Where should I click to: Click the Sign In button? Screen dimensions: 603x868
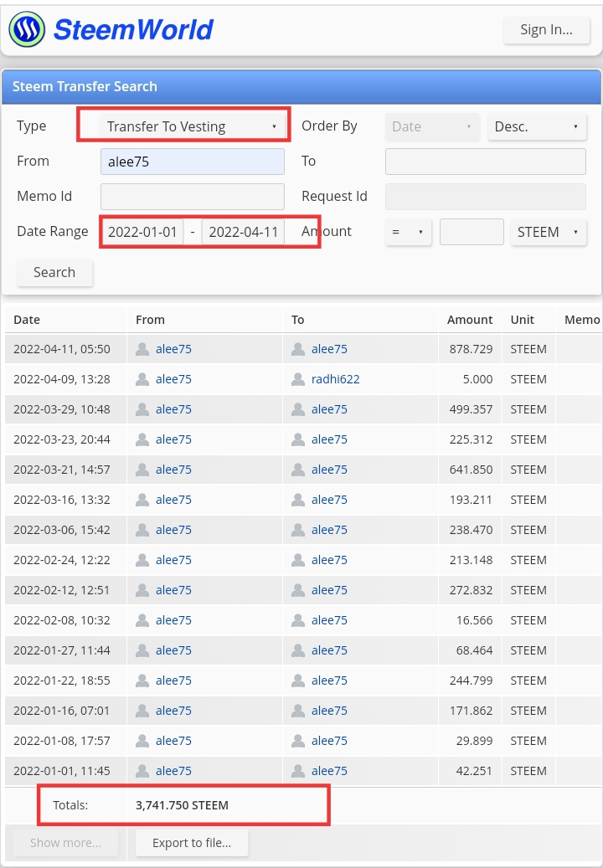pyautogui.click(x=547, y=30)
